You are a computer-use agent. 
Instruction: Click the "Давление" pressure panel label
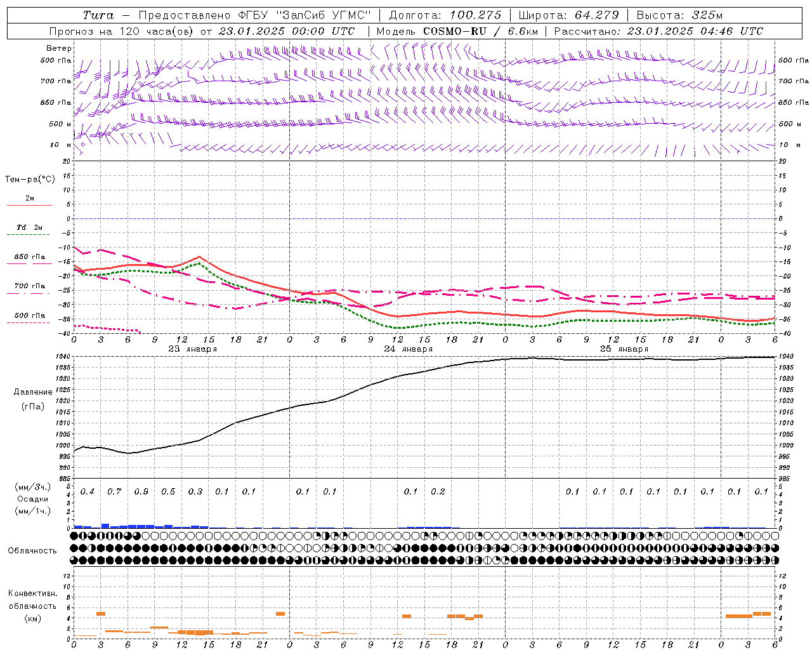(x=33, y=392)
